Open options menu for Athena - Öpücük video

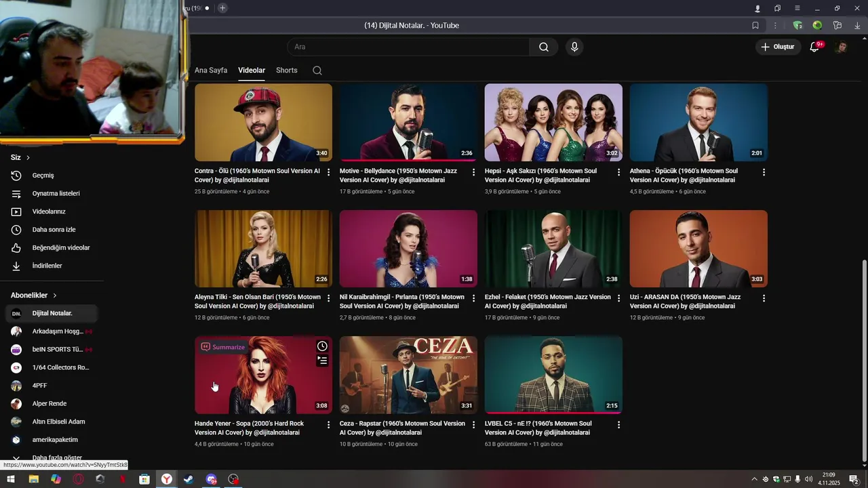click(764, 172)
